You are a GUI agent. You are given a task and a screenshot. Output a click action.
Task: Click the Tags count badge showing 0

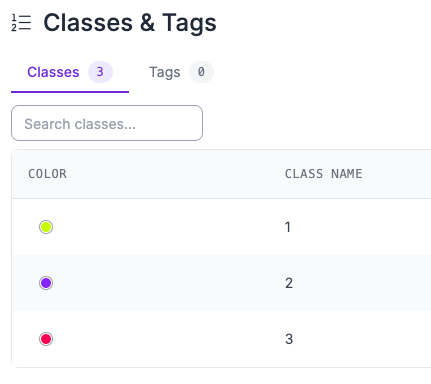click(x=201, y=72)
